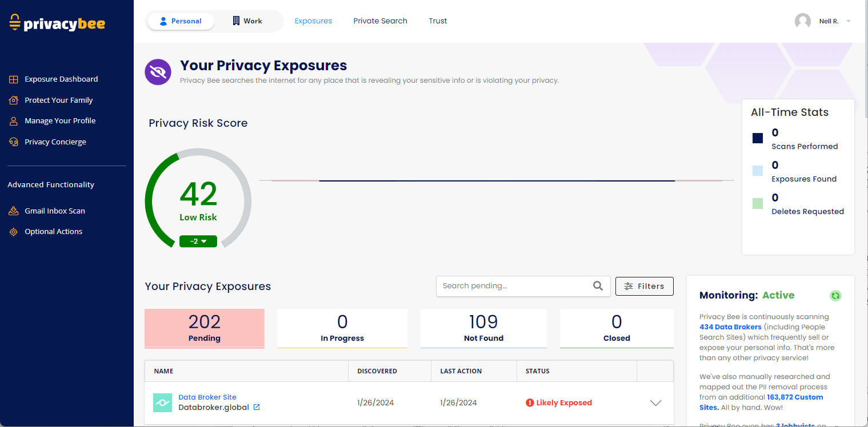Open the 434 Data Brokers link
The image size is (868, 427).
730,327
